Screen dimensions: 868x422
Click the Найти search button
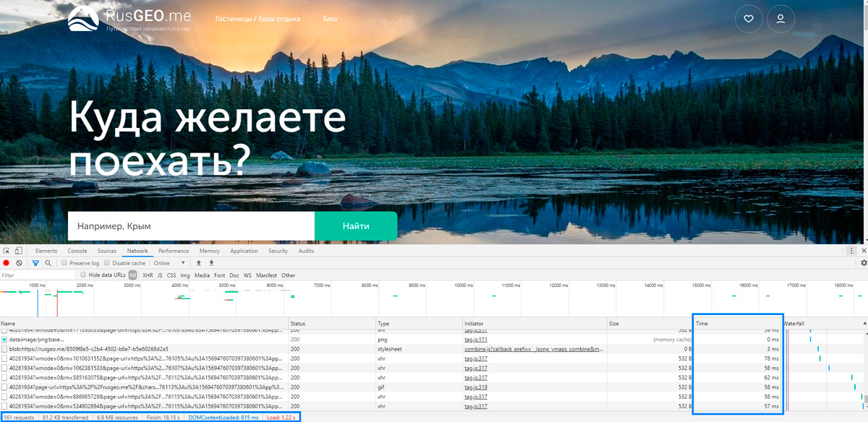click(x=355, y=225)
